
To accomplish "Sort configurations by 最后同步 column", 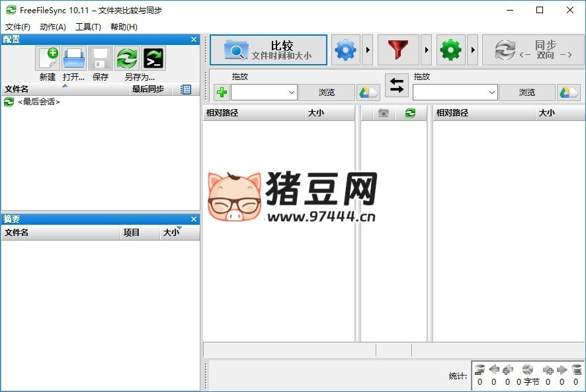I will 150,89.
